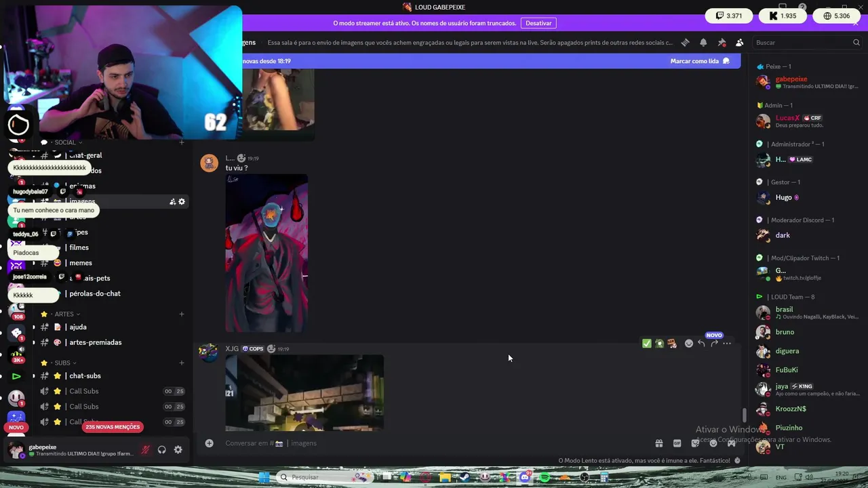Select member Piuzinho in member list
This screenshot has width=868, height=488.
807,428
